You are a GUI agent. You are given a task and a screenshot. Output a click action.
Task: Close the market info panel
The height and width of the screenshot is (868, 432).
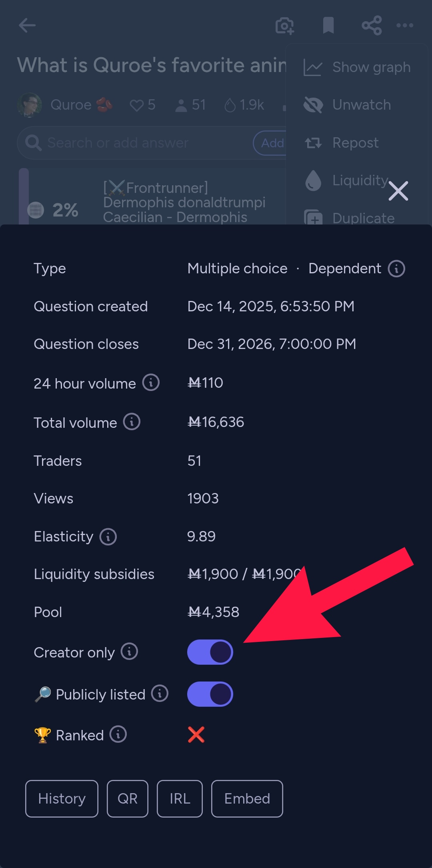[x=398, y=191]
